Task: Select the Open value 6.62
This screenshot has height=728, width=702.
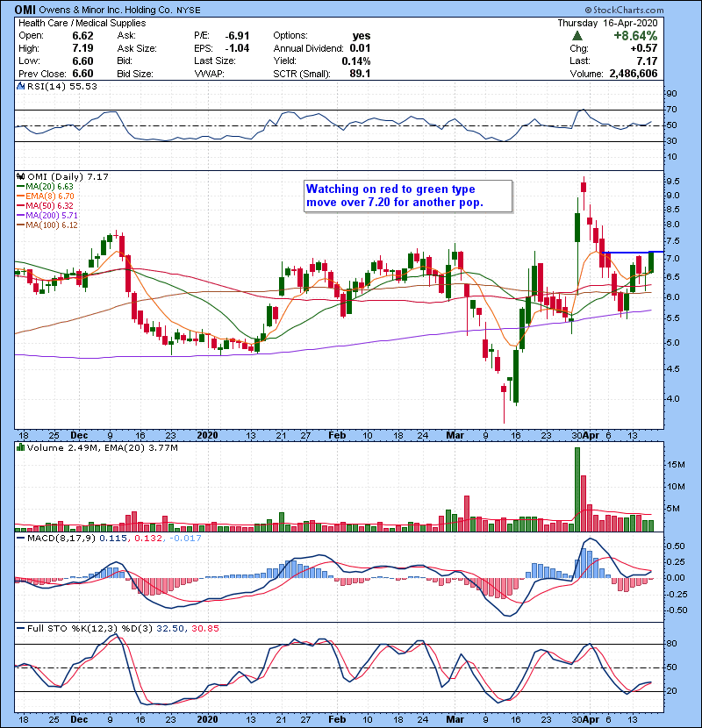Action: (82, 36)
